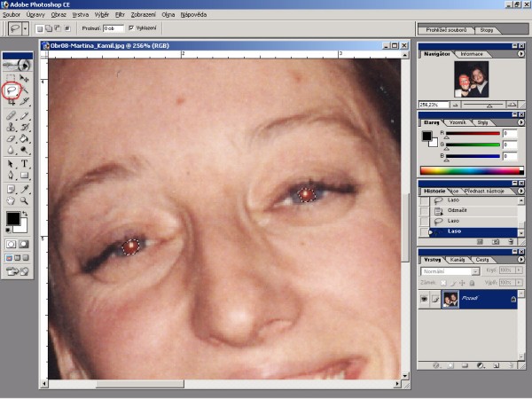Select the Eyedropper tool

pyautogui.click(x=25, y=189)
